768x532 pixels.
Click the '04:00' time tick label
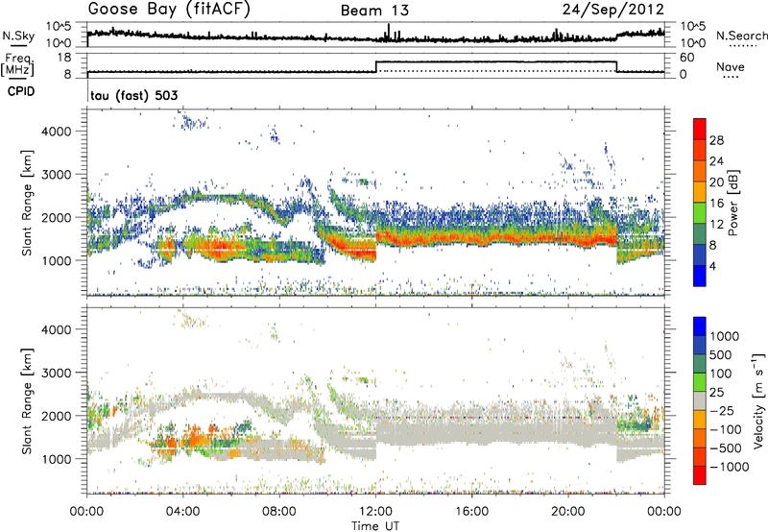click(x=183, y=512)
